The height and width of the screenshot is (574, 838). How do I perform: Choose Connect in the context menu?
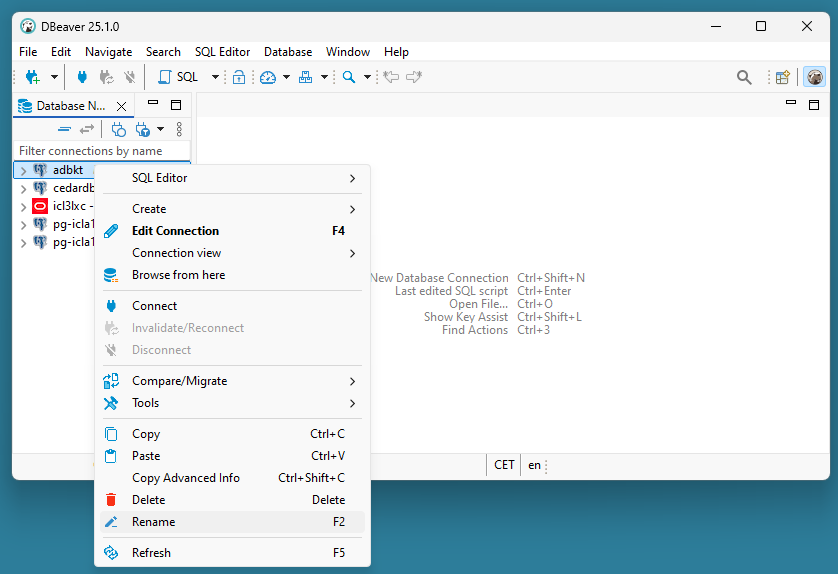click(x=232, y=306)
